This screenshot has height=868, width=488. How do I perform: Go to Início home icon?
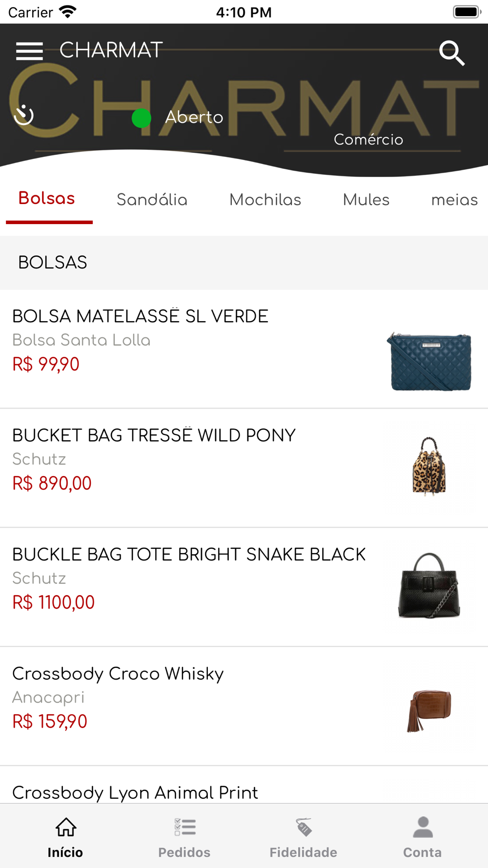tap(65, 827)
